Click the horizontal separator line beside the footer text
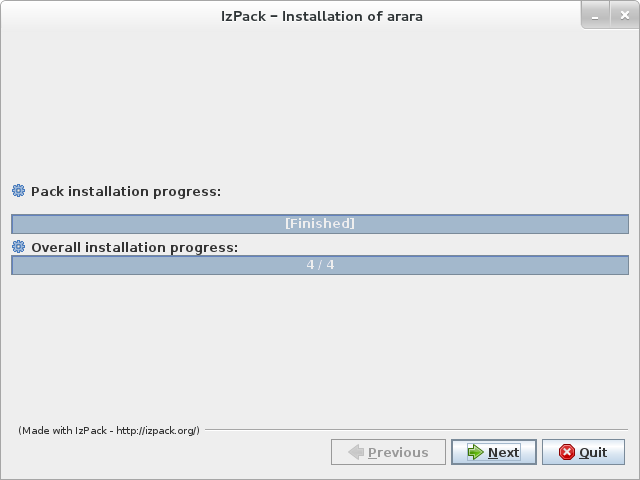Image resolution: width=640 pixels, height=480 pixels. click(x=415, y=430)
